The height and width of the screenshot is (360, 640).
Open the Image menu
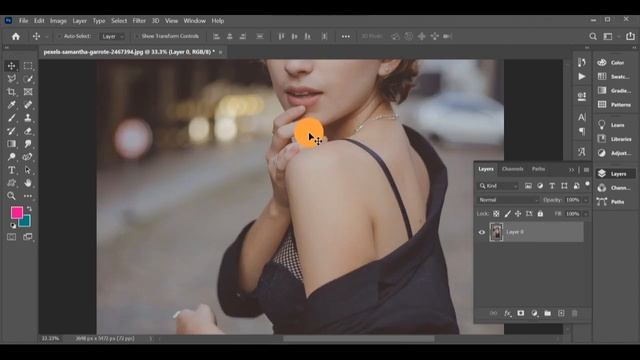click(58, 20)
